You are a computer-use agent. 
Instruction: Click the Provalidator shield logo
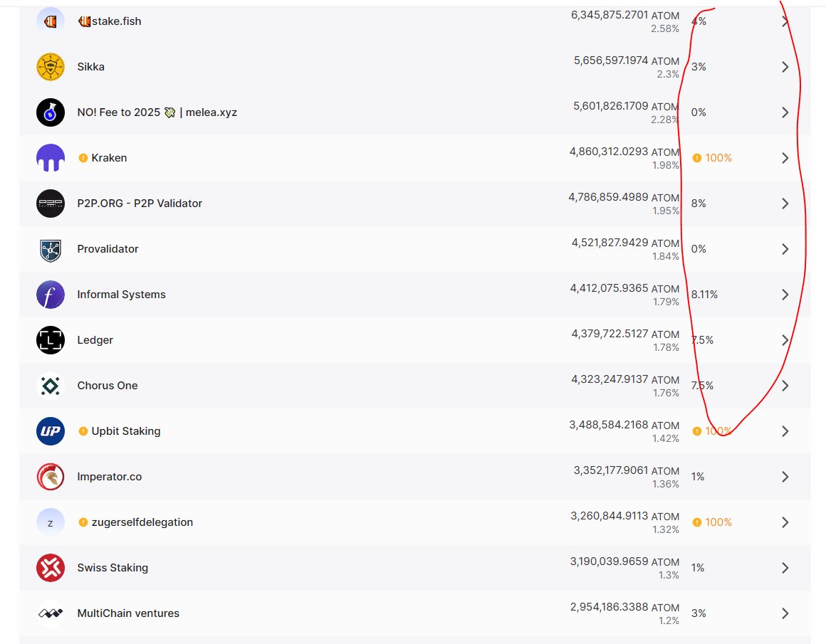[x=51, y=249]
